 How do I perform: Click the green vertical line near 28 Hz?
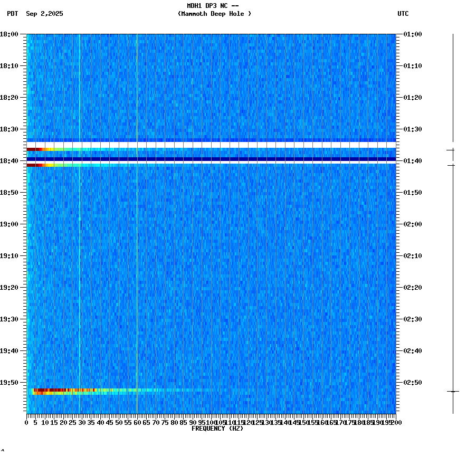(80, 237)
